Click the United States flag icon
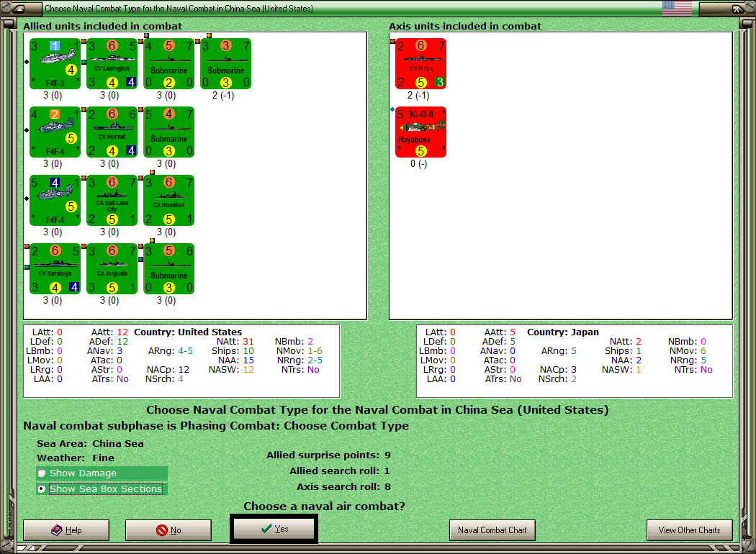The height and width of the screenshot is (554, 756). tap(677, 8)
